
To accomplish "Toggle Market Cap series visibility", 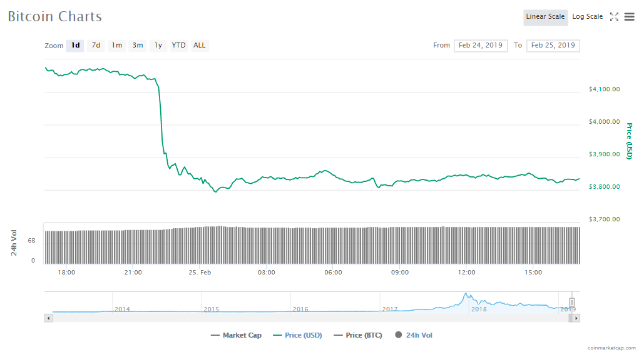I will (x=237, y=335).
